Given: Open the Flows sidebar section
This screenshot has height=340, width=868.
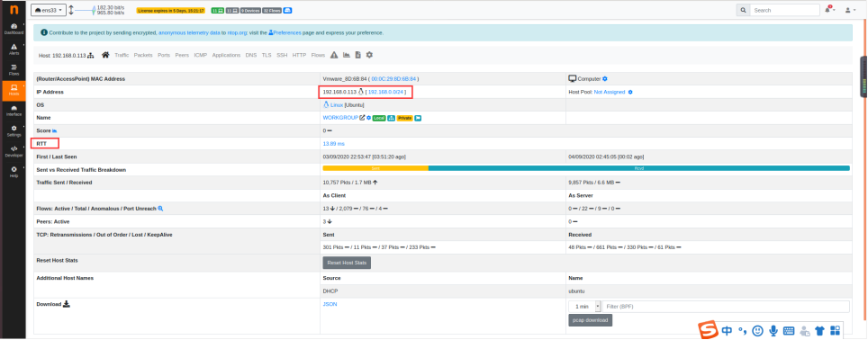Looking at the screenshot, I should [x=14, y=69].
